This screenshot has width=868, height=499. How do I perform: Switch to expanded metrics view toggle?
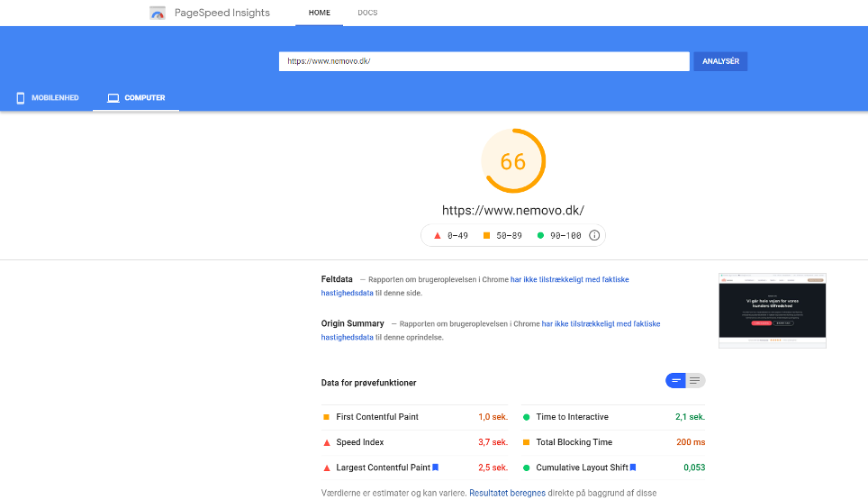point(695,380)
